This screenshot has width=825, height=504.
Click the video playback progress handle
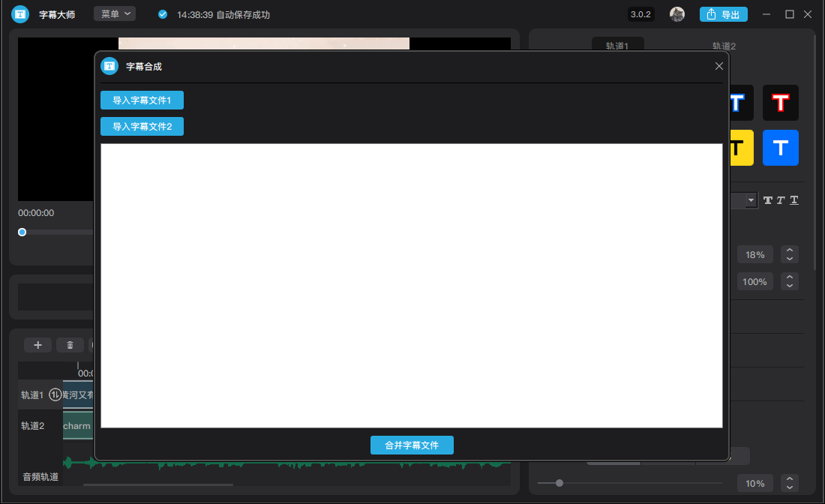(22, 232)
